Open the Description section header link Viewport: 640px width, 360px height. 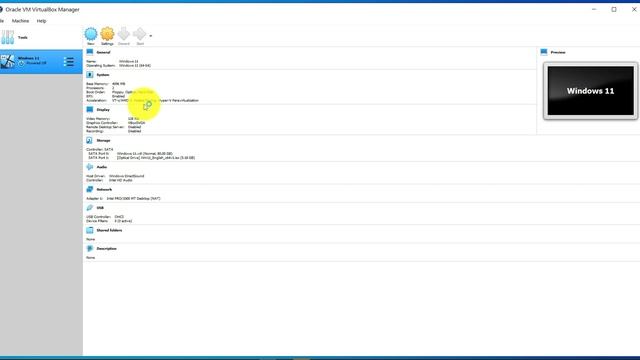[x=107, y=249]
